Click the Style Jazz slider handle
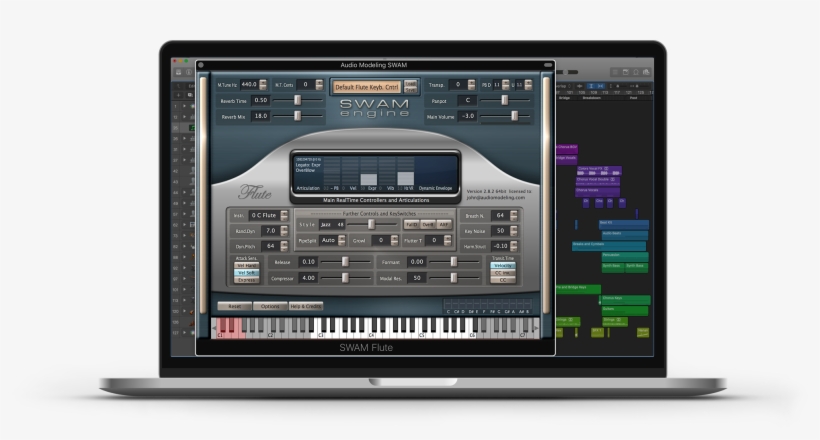 (x=371, y=224)
